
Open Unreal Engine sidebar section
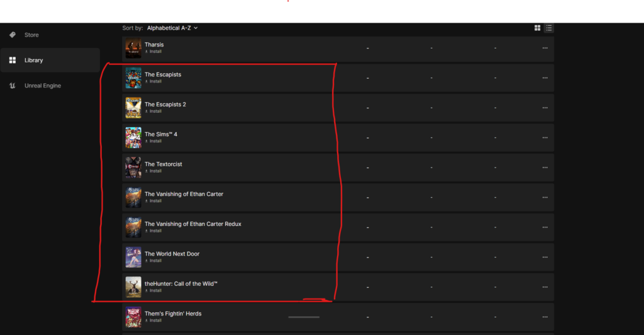tap(42, 86)
